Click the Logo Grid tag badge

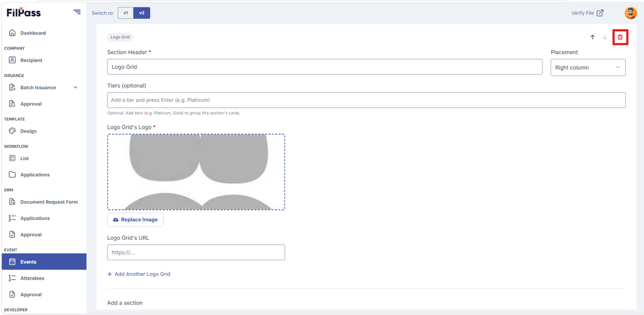(x=120, y=37)
